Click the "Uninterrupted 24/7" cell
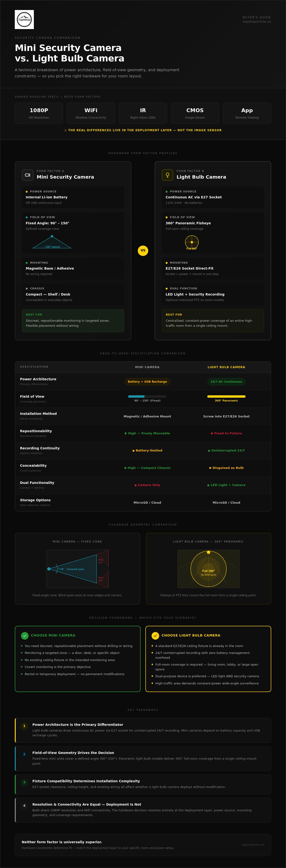This screenshot has height=868, width=286. 226,451
